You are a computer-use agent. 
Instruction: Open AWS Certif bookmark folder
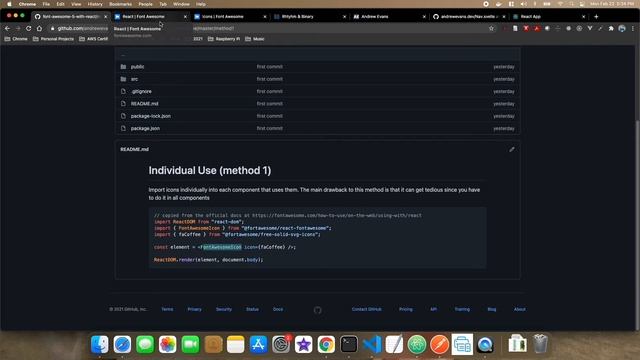click(93, 39)
